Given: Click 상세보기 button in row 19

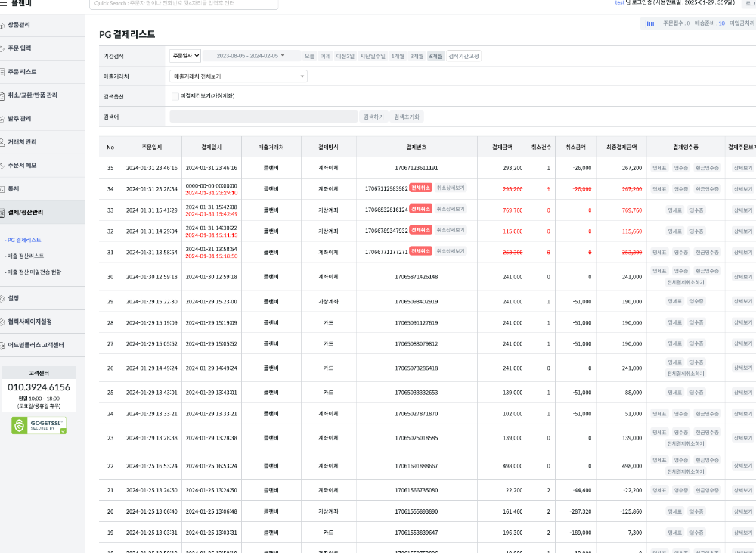Looking at the screenshot, I should [743, 533].
